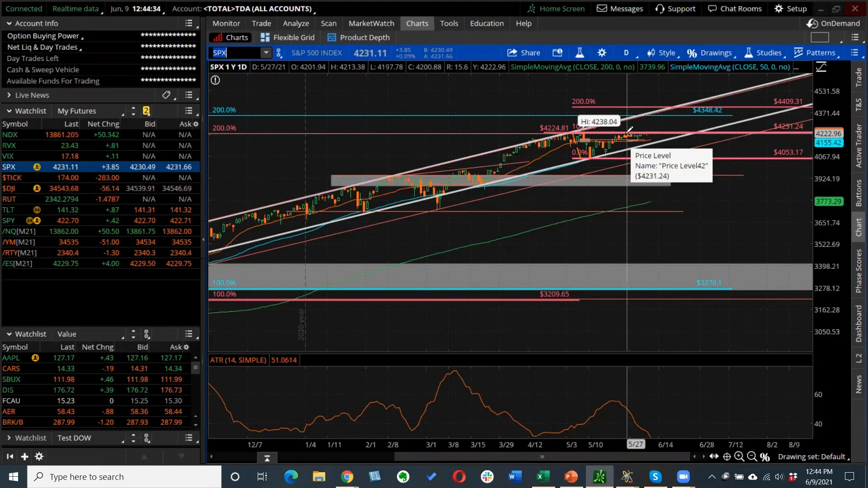Click the chart symbol link clip icon
The height and width of the screenshot is (488, 868).
(x=279, y=53)
